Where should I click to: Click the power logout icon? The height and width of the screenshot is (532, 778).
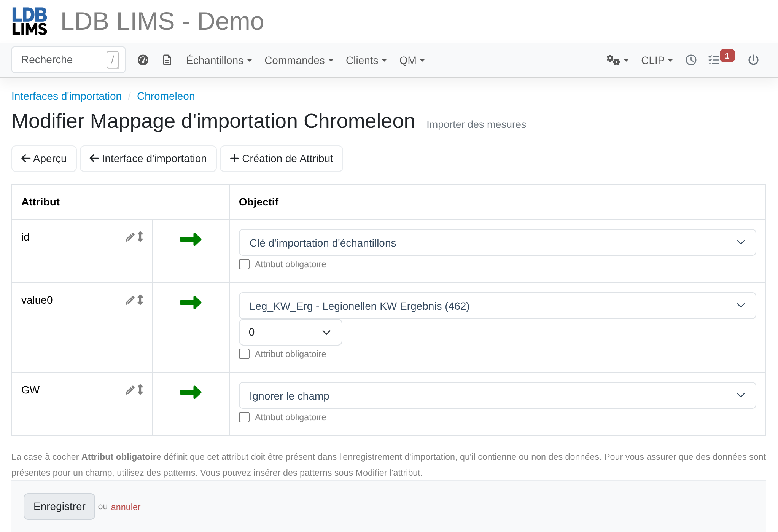(x=753, y=60)
